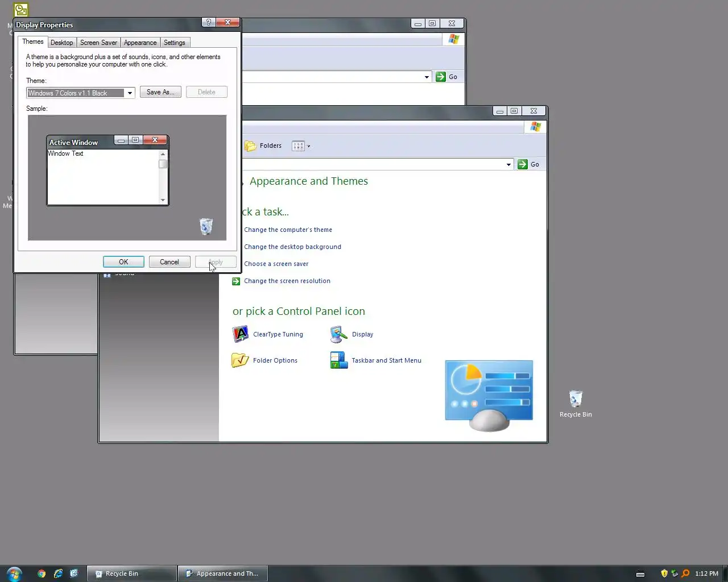Click the help question mark button in Display Properties
Screen dimensions: 728x582
[x=209, y=22]
